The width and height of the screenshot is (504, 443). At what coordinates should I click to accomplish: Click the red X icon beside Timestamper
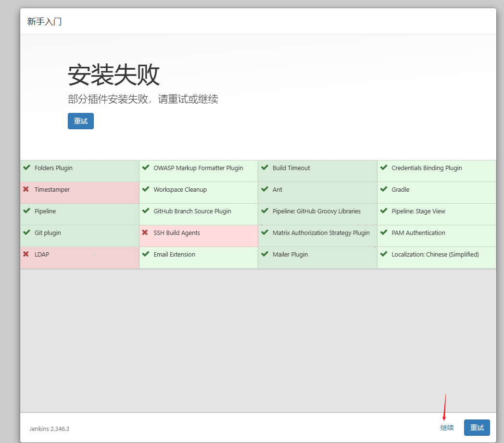tap(26, 190)
